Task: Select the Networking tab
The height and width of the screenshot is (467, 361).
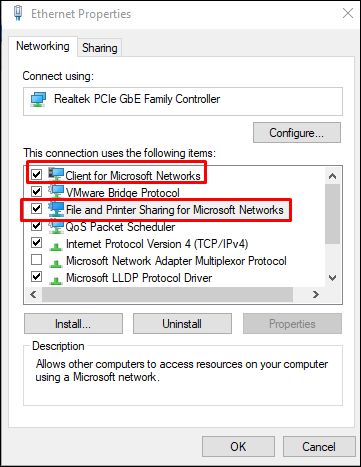Action: pos(43,46)
